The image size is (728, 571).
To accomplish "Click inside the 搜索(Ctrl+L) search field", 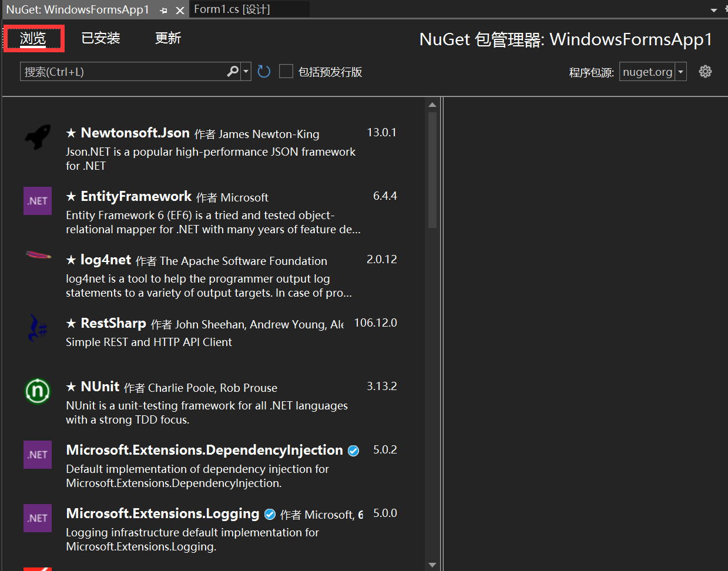I will pyautogui.click(x=118, y=70).
